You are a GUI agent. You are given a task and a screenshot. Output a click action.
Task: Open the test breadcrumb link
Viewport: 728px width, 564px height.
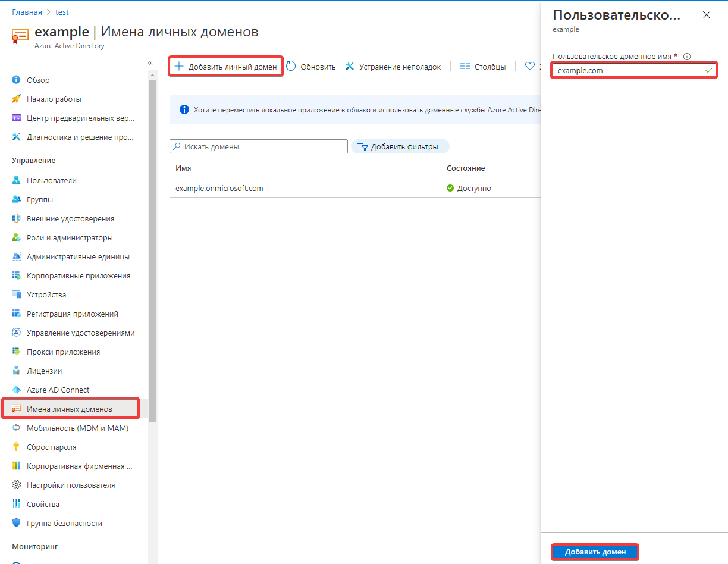(62, 12)
